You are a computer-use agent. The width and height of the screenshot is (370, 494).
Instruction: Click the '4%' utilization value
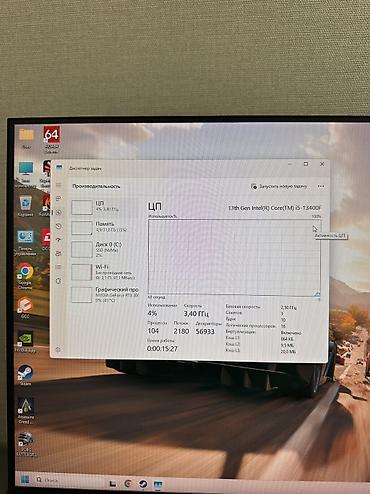tap(152, 313)
